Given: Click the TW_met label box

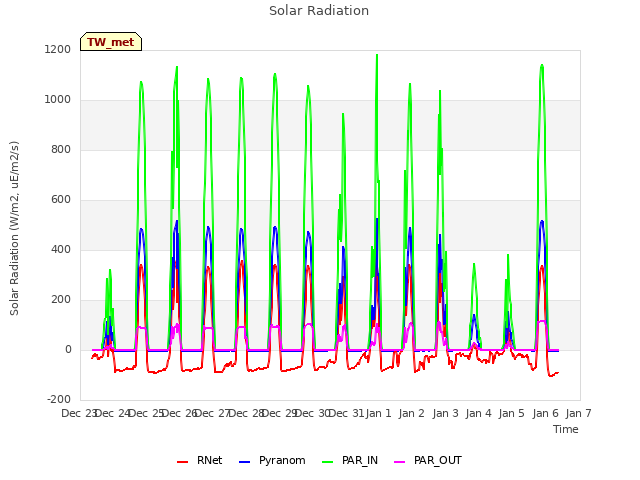Looking at the screenshot, I should [x=111, y=42].
